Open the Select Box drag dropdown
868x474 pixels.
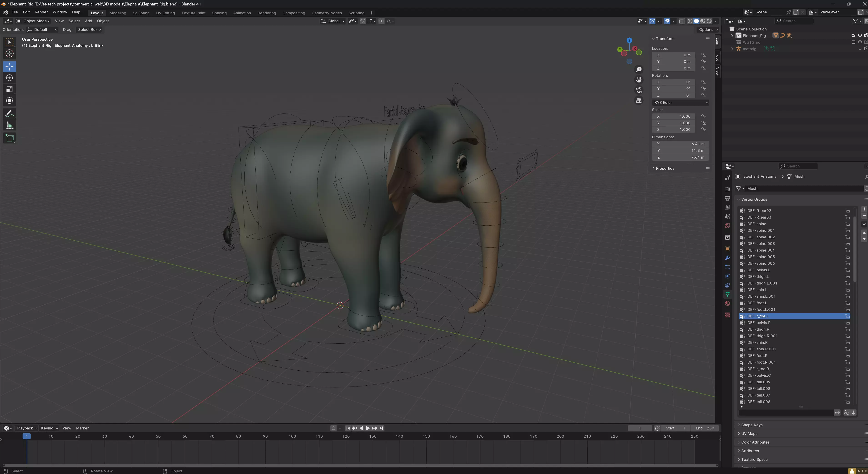(89, 30)
